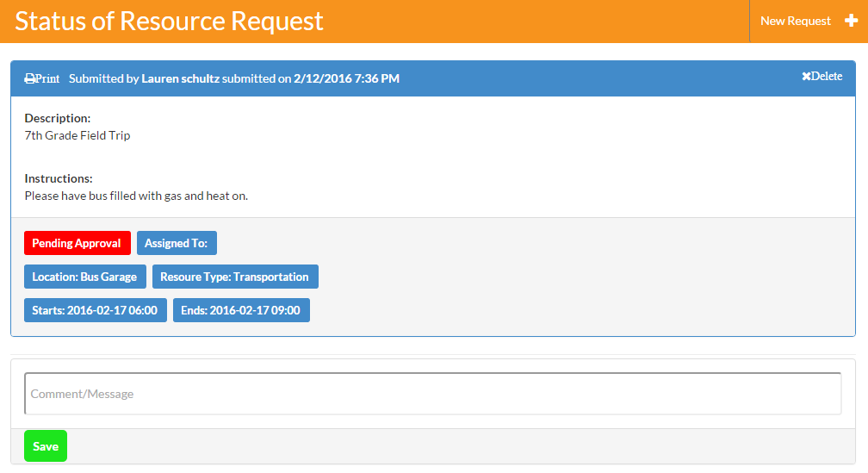
Task: Click the submitter name Lauren schultz
Action: (180, 78)
